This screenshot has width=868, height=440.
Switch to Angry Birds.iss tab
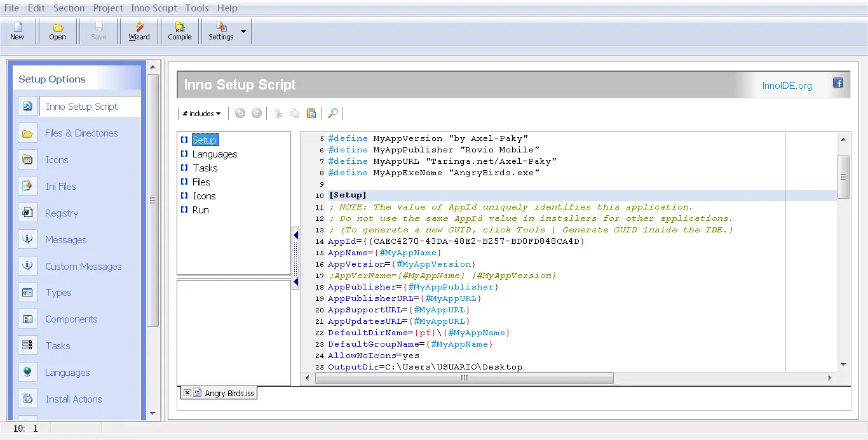pos(229,393)
